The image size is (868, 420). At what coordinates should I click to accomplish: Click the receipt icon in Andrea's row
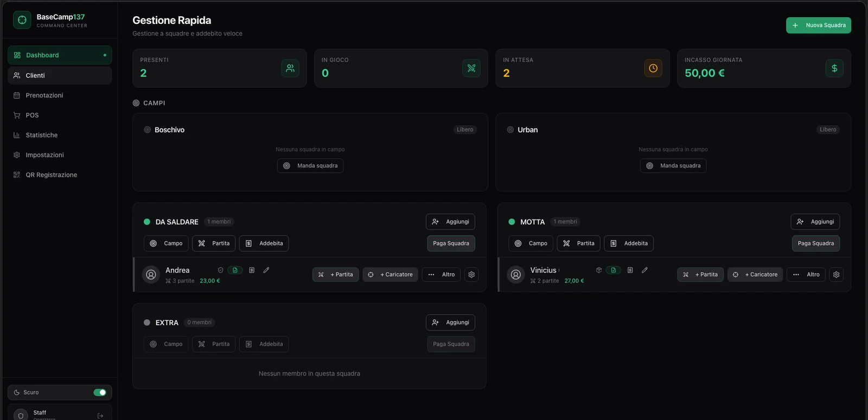[x=252, y=270]
